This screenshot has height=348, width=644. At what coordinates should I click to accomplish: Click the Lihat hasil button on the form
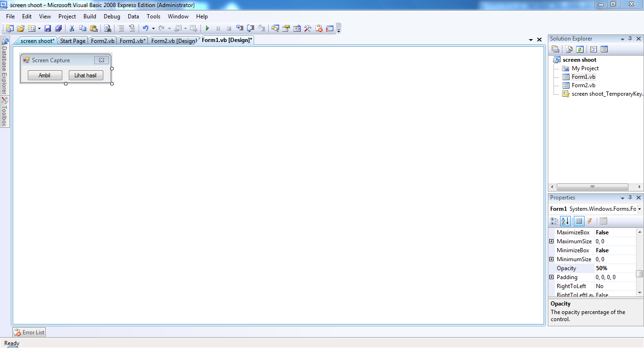(86, 75)
